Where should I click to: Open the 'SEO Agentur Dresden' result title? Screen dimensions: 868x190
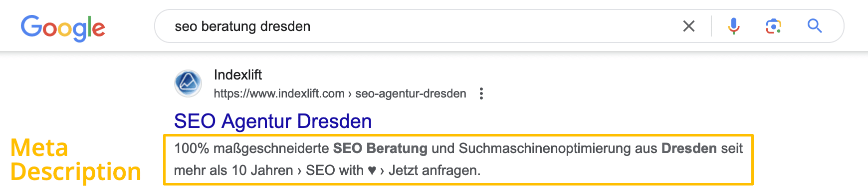(x=273, y=121)
